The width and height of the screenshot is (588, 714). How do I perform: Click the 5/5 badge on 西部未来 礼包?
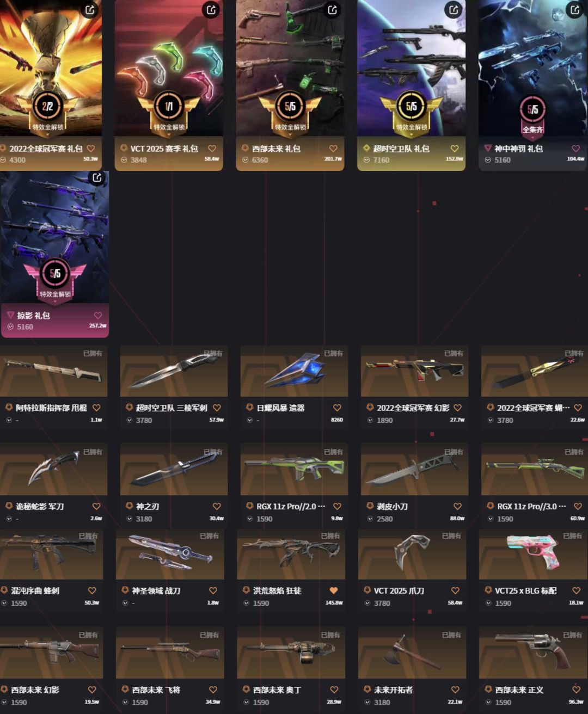point(290,107)
